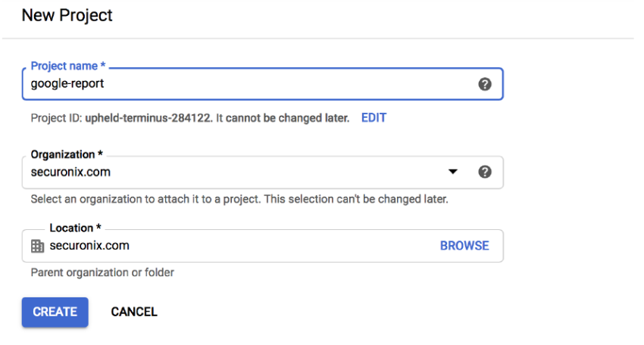Viewport: 644px width, 345px height.
Task: Click the 'Project name *' field label
Action: pyautogui.click(x=67, y=67)
